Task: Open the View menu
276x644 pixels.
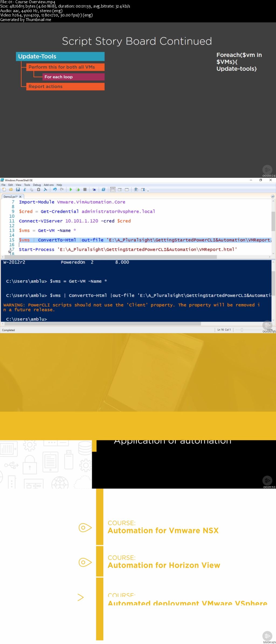Action: point(18,185)
